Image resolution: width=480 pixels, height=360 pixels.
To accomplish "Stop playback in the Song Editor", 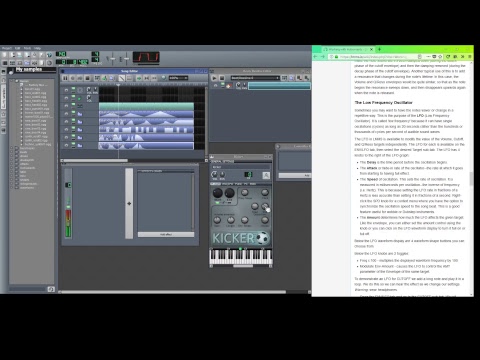I will pyautogui.click(x=87, y=78).
